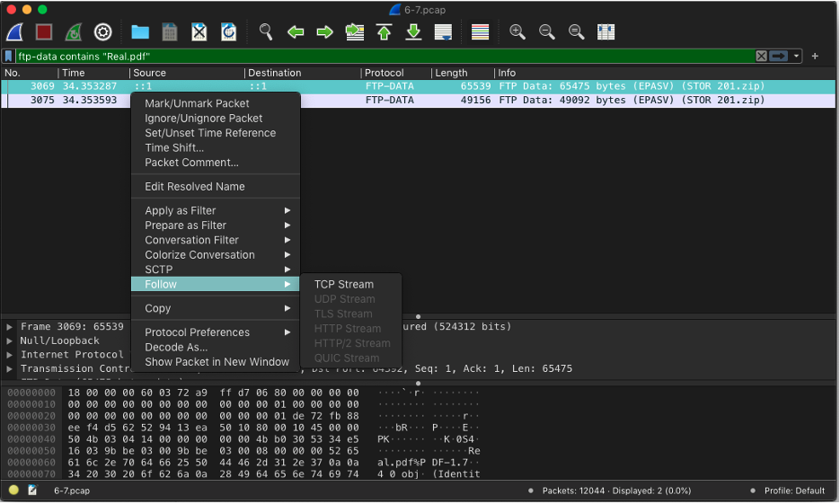Image resolution: width=840 pixels, height=504 pixels.
Task: Go to a specified packet icon
Action: pos(355,32)
